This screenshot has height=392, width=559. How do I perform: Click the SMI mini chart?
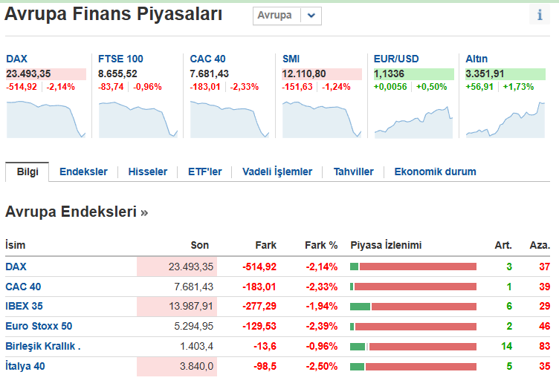pyautogui.click(x=321, y=119)
